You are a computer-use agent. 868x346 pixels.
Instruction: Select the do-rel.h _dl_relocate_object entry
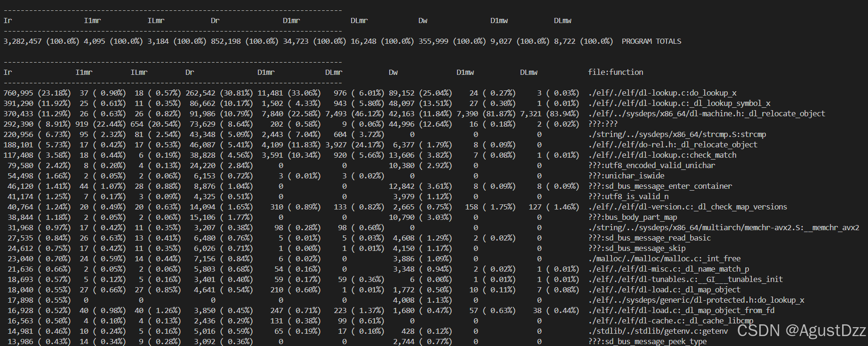(673, 145)
